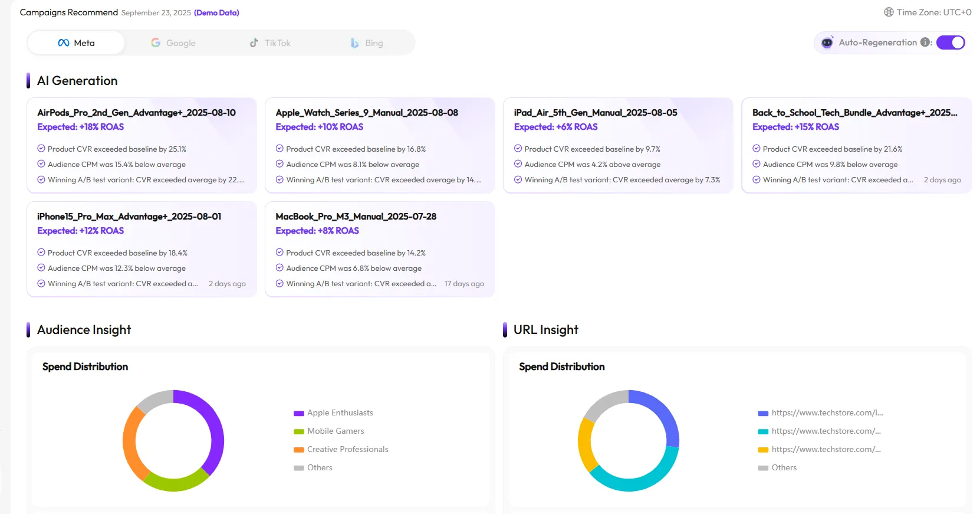Click the Time Zone: UTC+0 label
Viewport: 980px width, 514px height.
pos(934,12)
